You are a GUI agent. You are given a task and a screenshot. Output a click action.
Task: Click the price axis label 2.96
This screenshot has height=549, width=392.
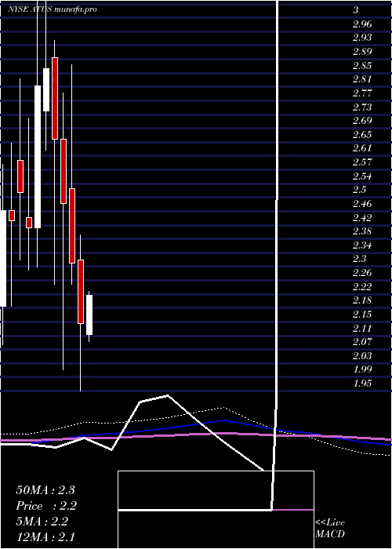[362, 24]
